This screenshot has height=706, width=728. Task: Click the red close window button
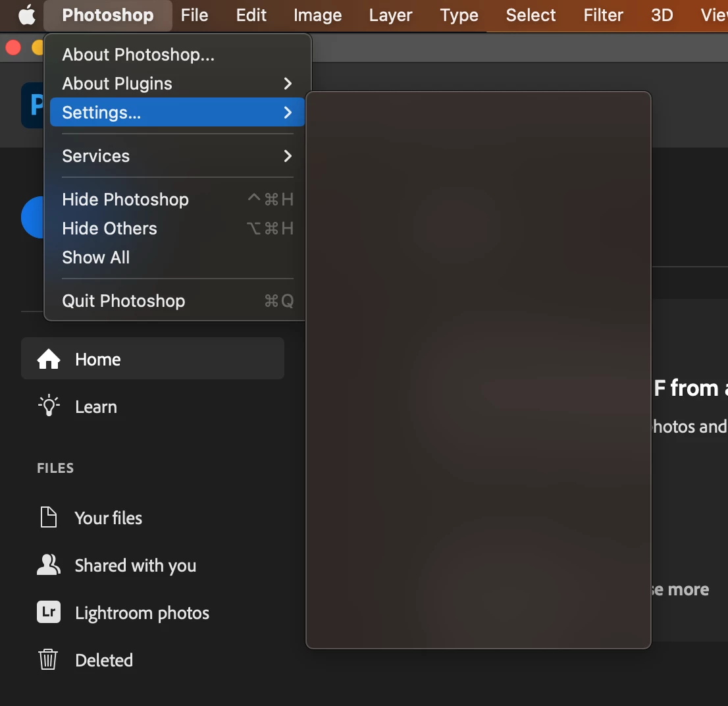coord(13,47)
